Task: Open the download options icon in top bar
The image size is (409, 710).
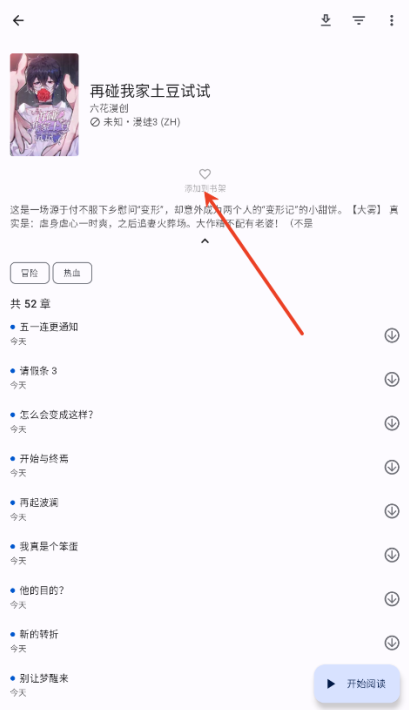Action: 326,20
